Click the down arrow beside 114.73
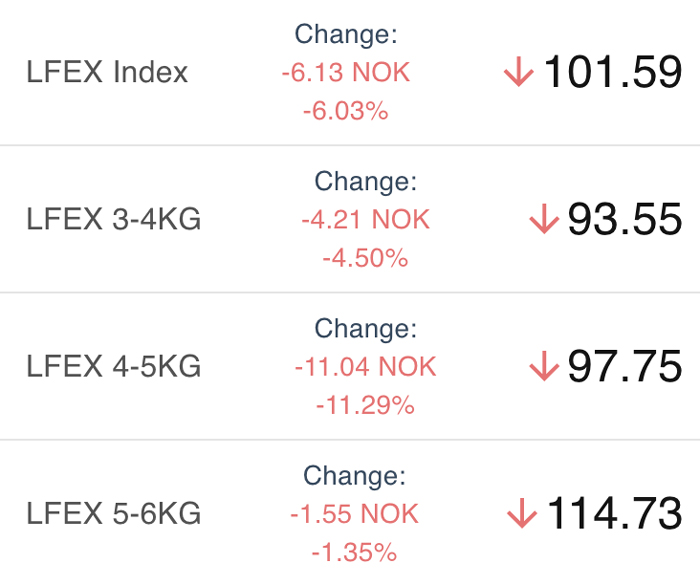This screenshot has height=585, width=700. coord(522,513)
